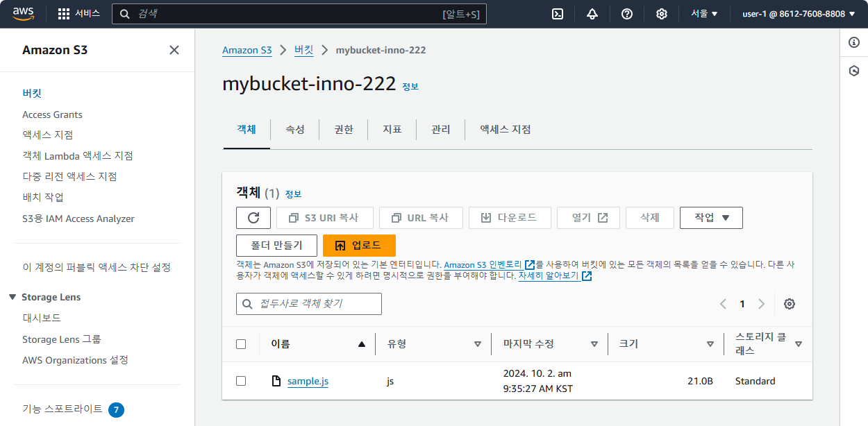This screenshot has height=426, width=868.
Task: Open the 서울 region dropdown
Action: click(704, 14)
